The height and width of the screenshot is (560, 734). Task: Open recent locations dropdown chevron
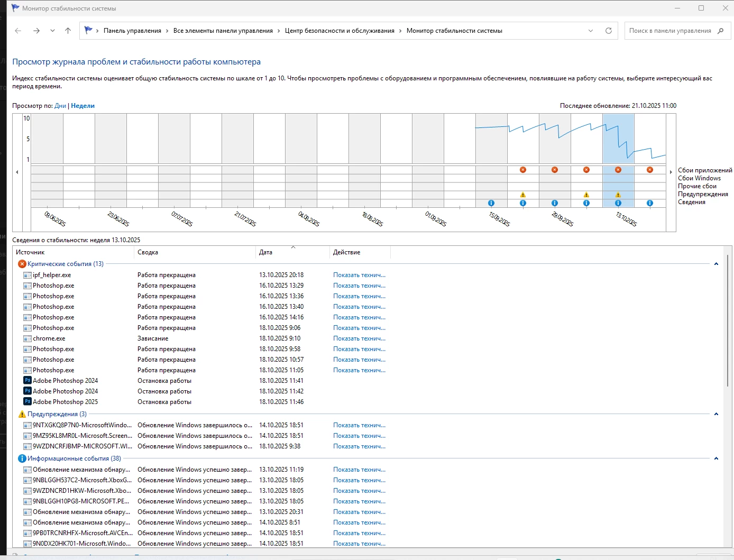52,31
